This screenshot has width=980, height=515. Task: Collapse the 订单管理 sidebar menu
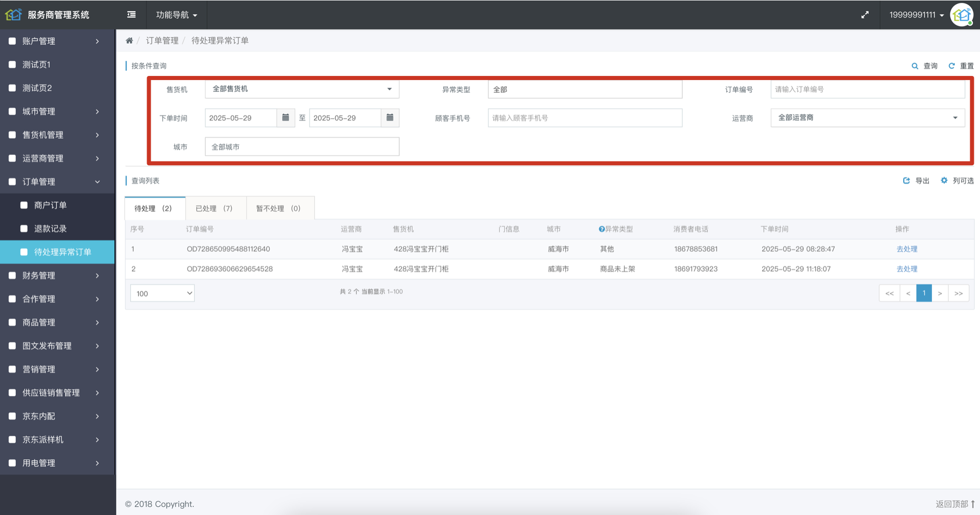[57, 182]
